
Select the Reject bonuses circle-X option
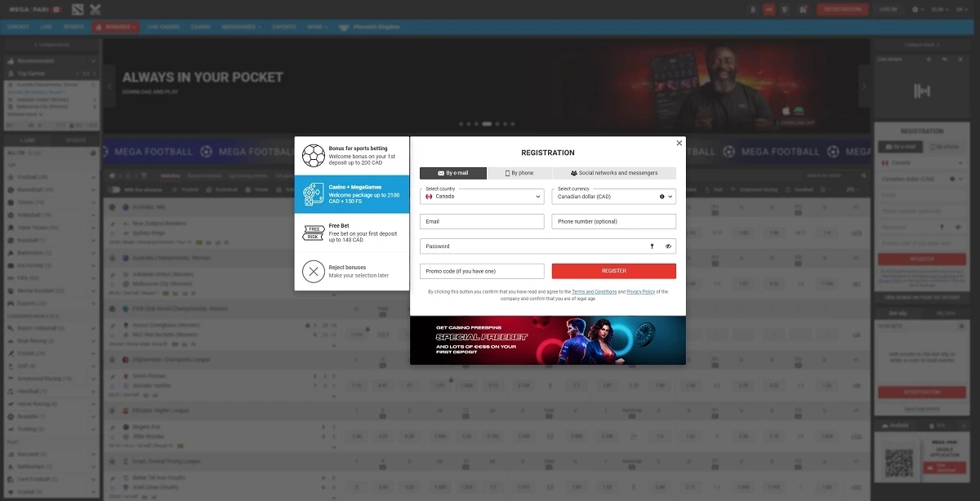(352, 272)
